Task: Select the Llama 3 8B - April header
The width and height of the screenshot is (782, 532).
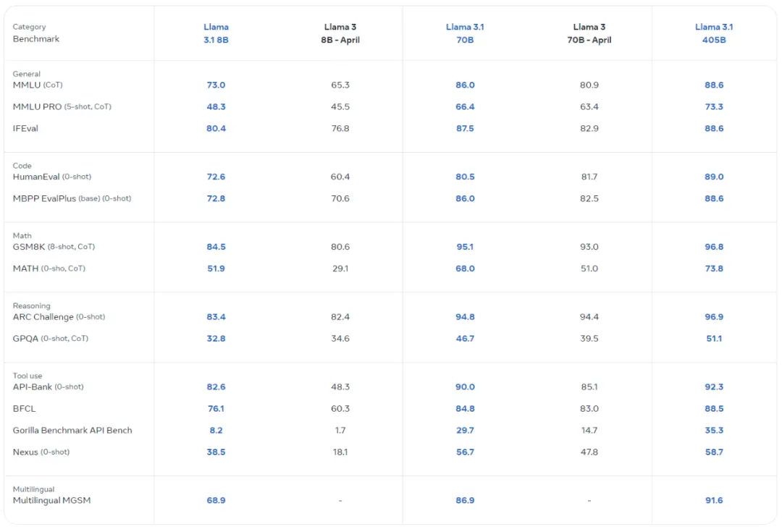Action: pos(340,33)
